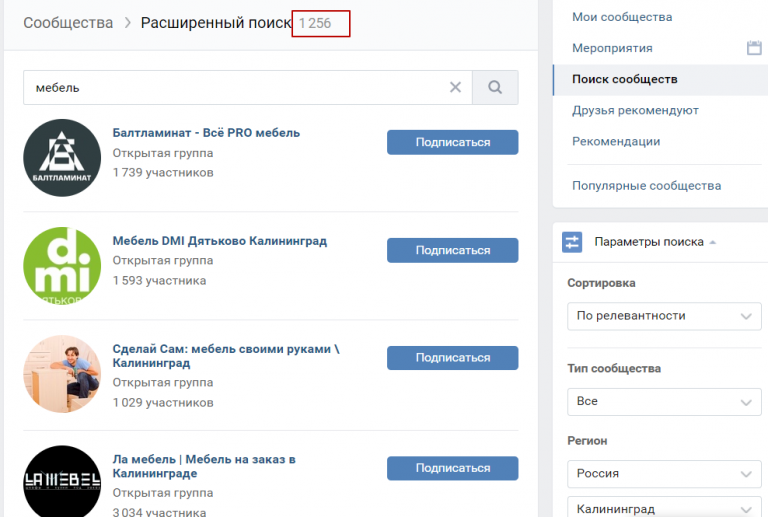The image size is (768, 517).
Task: Open Балтламинат group avatar
Action: coord(62,158)
